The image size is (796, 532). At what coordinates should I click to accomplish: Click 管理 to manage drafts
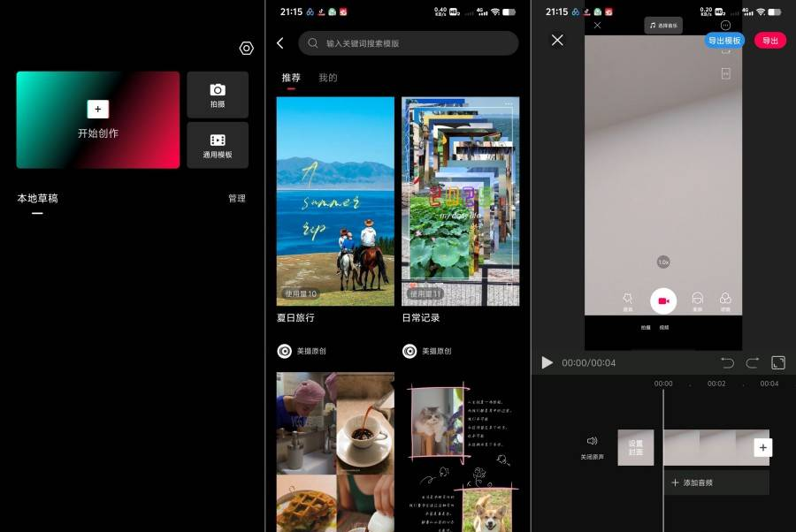236,198
